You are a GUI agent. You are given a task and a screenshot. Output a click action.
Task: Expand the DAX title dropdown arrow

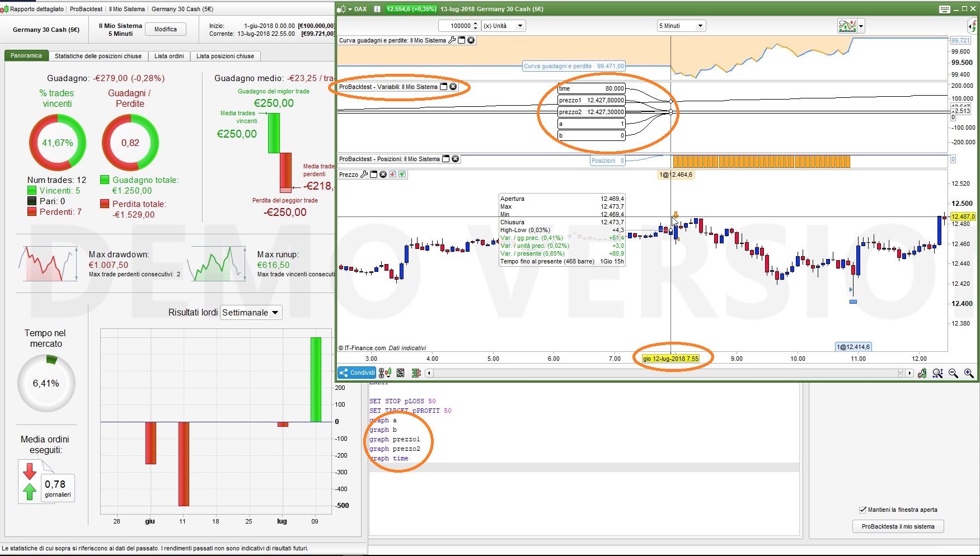[350, 9]
